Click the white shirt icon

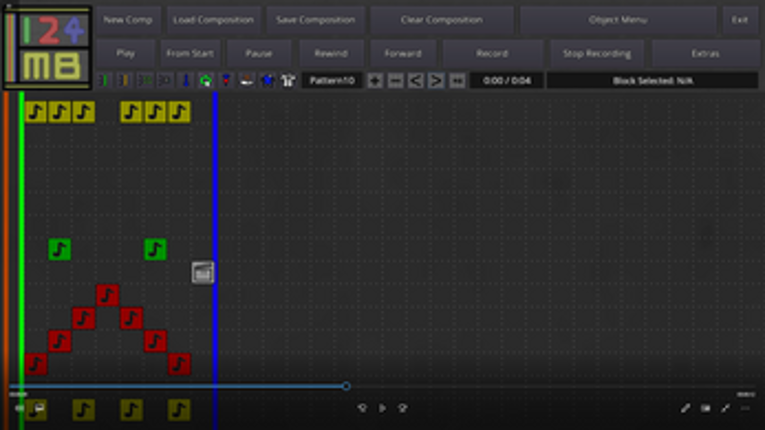tap(288, 81)
